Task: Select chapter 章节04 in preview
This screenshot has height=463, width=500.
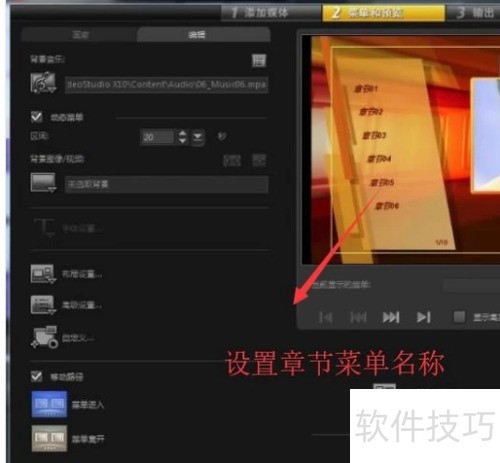Action: 379,159
